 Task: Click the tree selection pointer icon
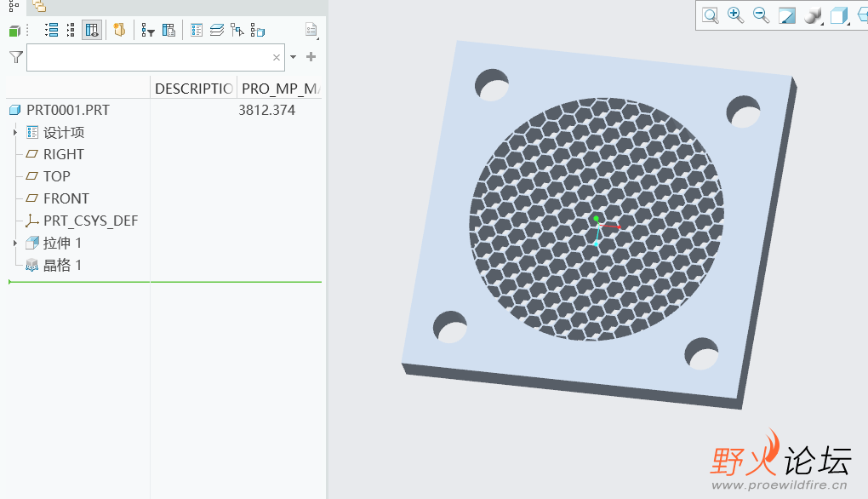pyautogui.click(x=237, y=30)
